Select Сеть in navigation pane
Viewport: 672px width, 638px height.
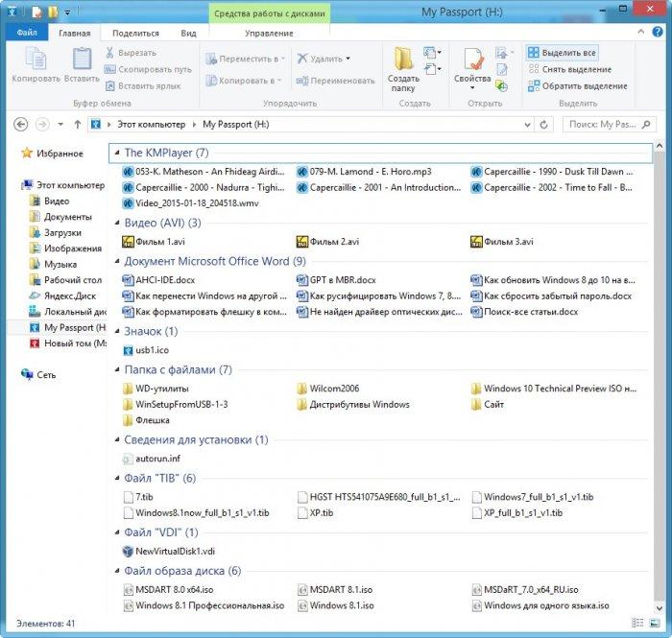click(x=38, y=375)
